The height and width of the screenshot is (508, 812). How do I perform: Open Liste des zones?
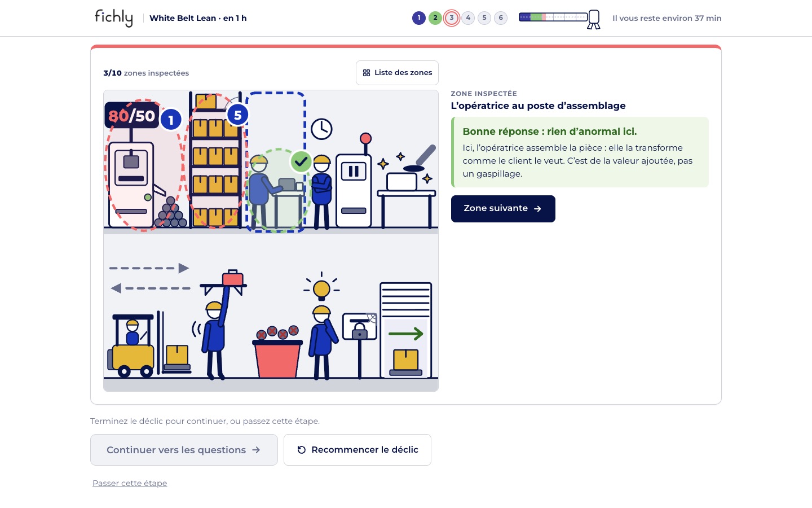[x=397, y=73]
